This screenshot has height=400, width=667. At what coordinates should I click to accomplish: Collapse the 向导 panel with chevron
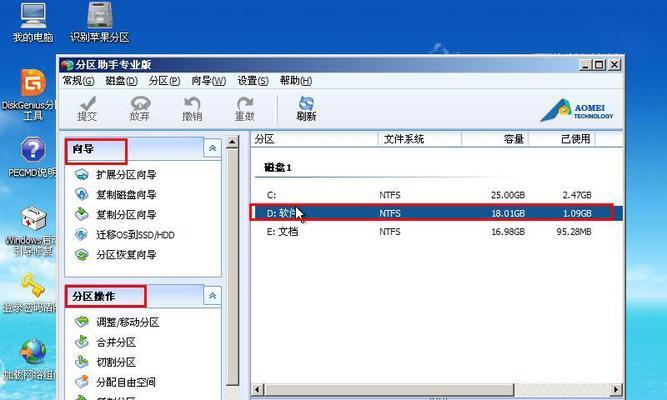212,148
